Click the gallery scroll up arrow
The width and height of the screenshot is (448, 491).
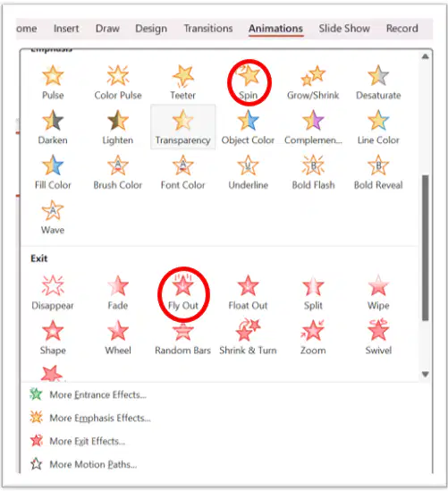click(x=425, y=56)
